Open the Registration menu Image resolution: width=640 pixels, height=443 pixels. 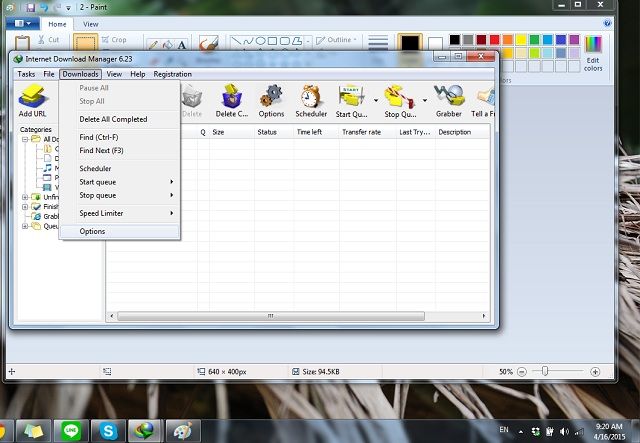point(172,74)
